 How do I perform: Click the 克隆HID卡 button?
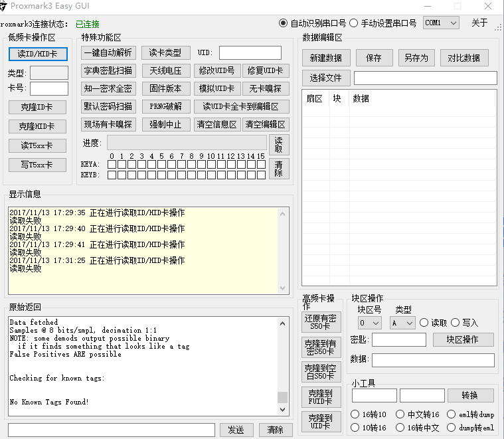[x=37, y=126]
